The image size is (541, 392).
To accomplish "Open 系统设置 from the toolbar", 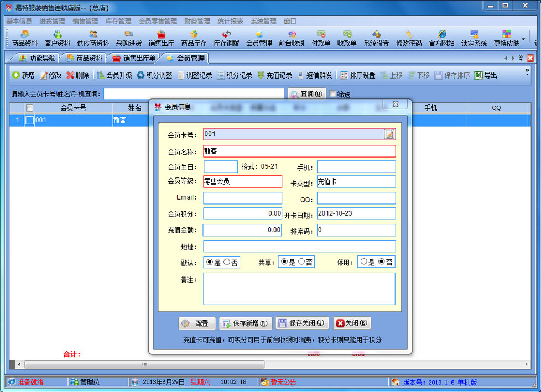I will click(376, 38).
